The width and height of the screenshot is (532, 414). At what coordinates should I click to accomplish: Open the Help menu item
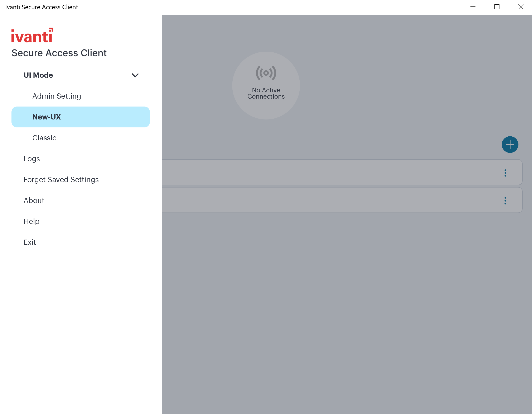point(31,221)
